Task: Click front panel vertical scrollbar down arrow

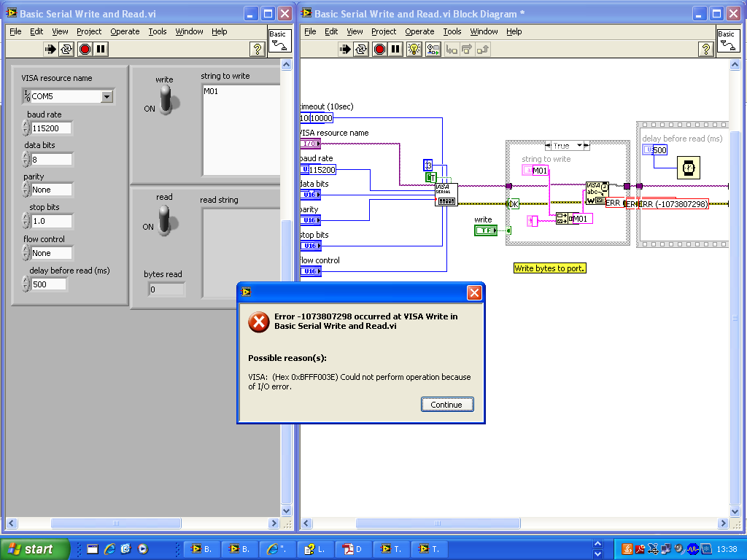Action: (x=286, y=511)
